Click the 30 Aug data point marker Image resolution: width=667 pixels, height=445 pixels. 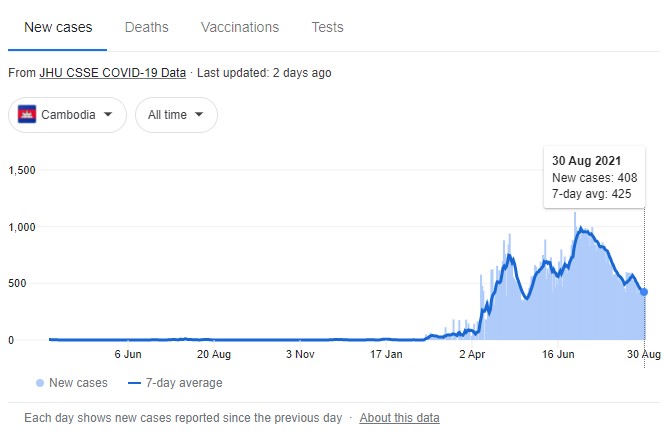coord(644,292)
